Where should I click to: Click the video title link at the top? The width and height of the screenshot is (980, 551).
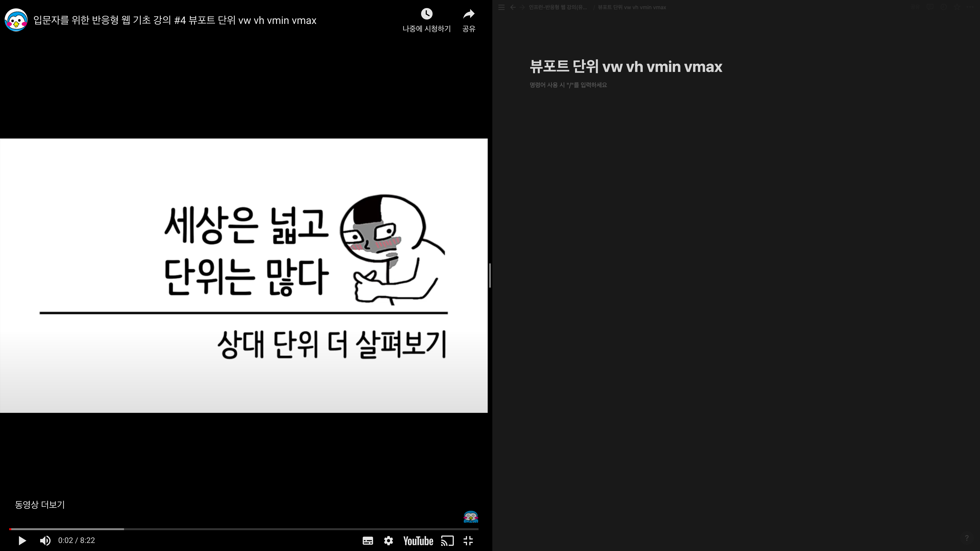[175, 20]
